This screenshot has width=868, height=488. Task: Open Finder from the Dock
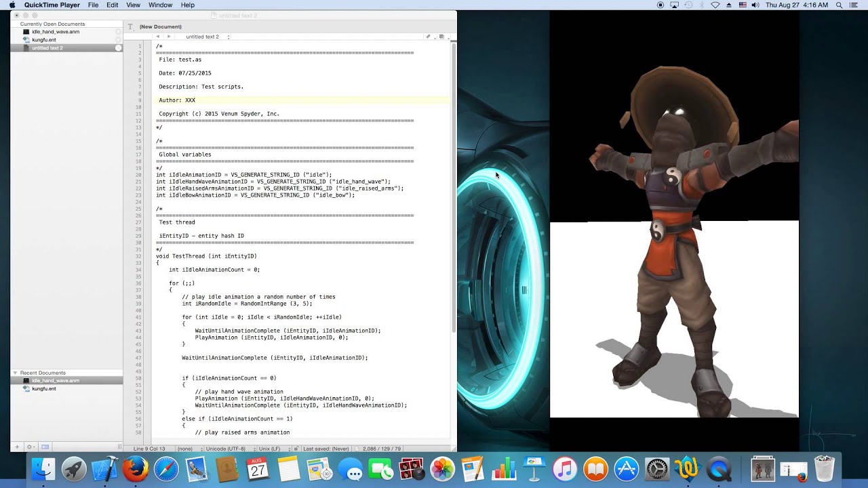point(43,469)
